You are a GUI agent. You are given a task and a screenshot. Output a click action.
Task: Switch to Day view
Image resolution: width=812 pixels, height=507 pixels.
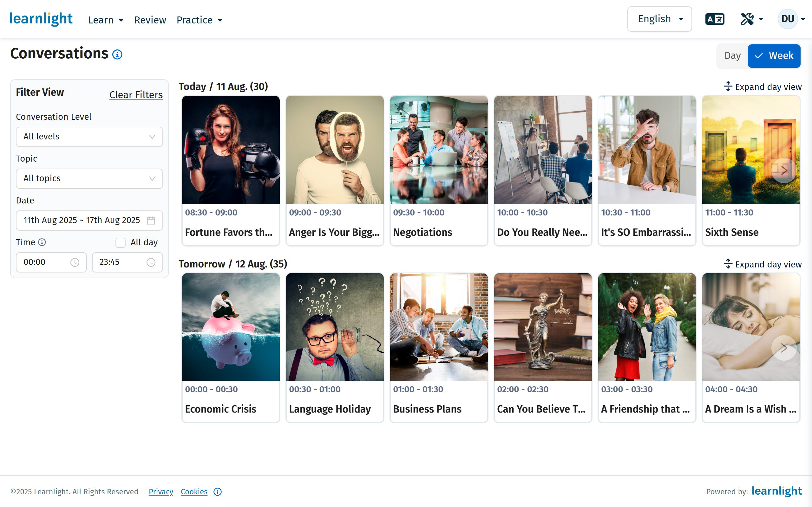732,56
